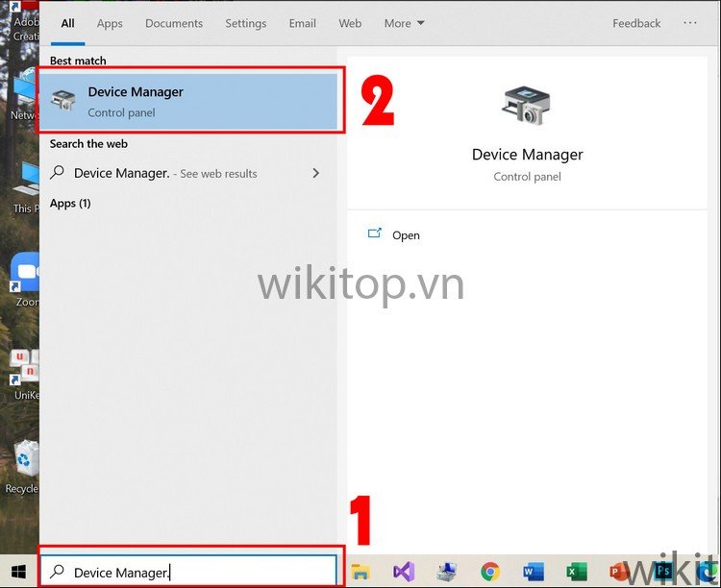Switch to the Apps tab
The width and height of the screenshot is (721, 588).
coord(110,23)
